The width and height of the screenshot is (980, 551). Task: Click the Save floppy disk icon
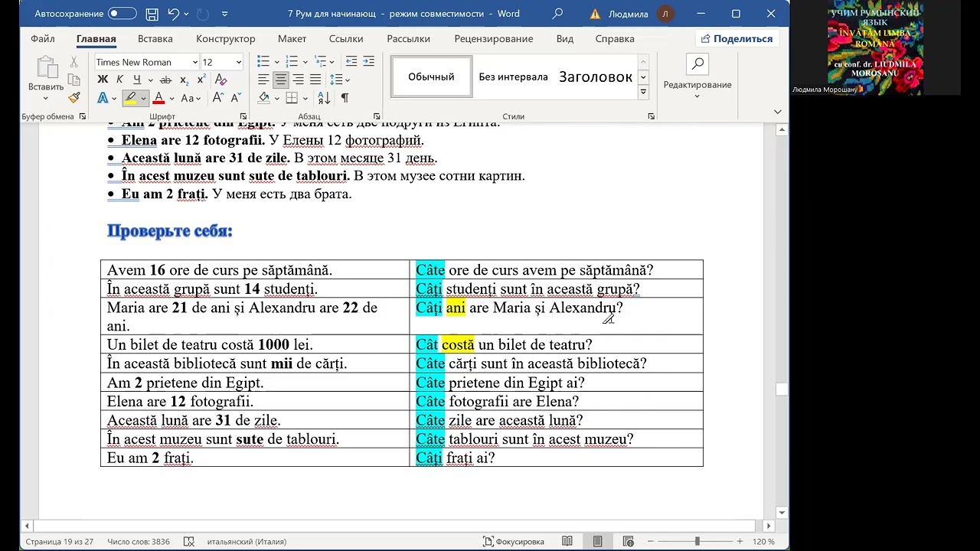pyautogui.click(x=152, y=14)
